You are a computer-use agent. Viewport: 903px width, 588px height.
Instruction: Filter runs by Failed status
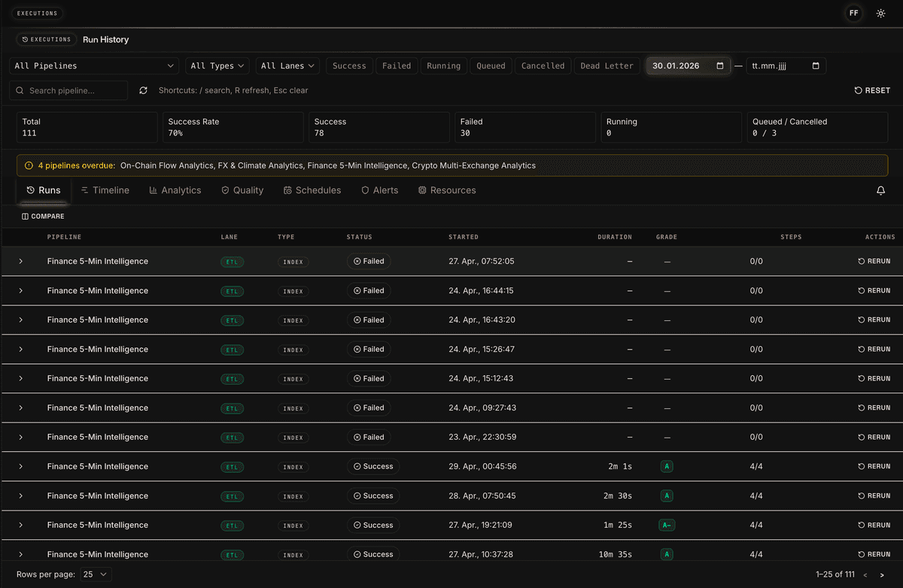(397, 66)
